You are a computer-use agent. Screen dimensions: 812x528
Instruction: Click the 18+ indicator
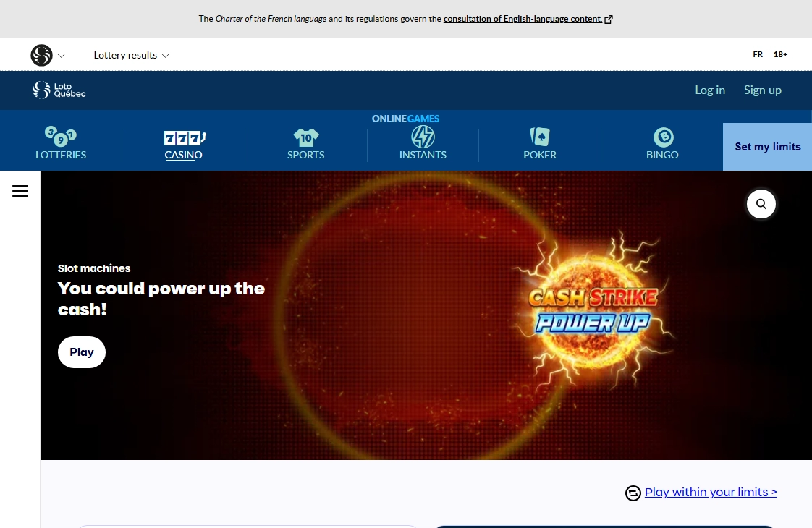[x=780, y=54]
